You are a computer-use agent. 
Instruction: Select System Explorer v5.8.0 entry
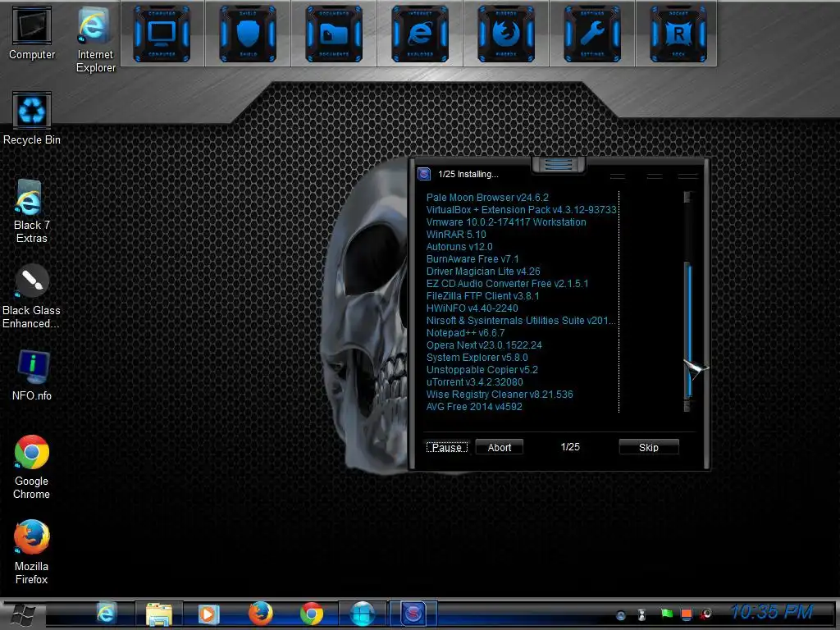tap(477, 358)
